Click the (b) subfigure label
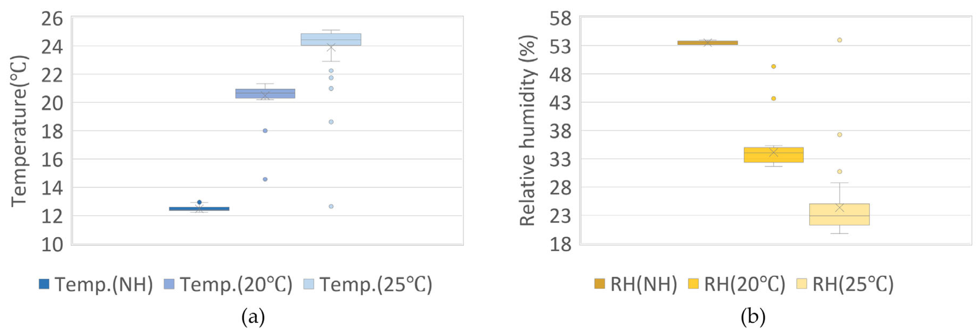The height and width of the screenshot is (335, 980). point(753,317)
